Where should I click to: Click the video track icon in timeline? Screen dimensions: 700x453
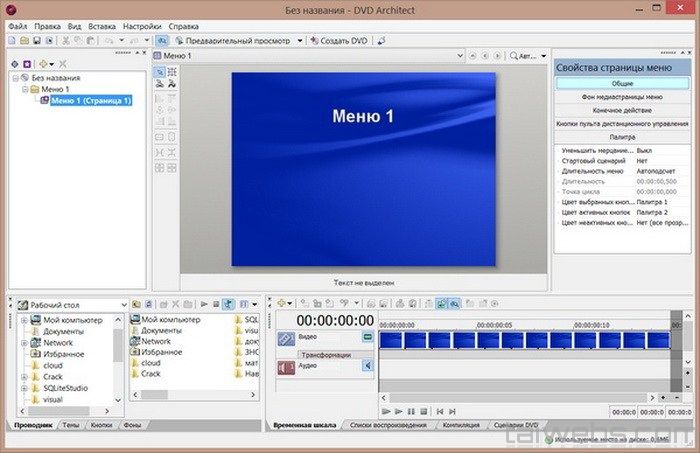click(x=286, y=339)
